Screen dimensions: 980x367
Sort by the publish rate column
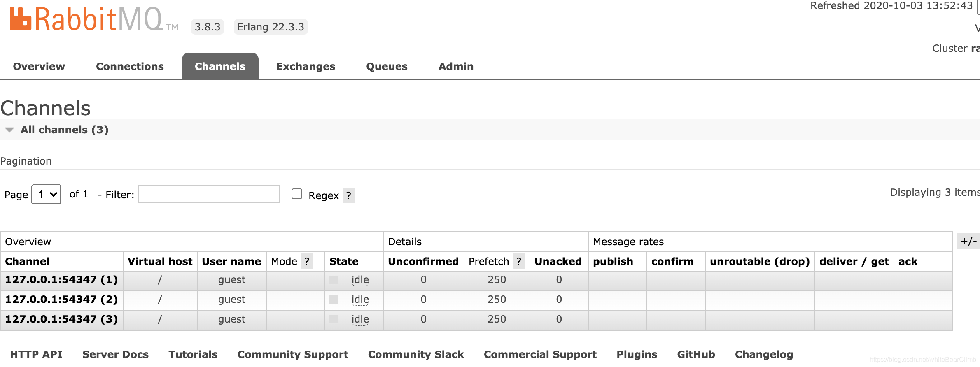pos(613,261)
